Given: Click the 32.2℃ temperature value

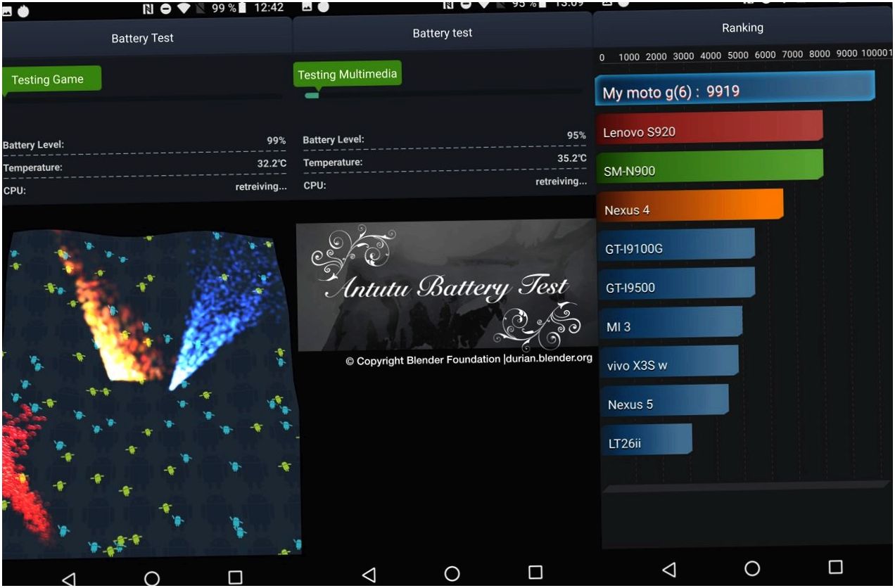Looking at the screenshot, I should [x=272, y=164].
